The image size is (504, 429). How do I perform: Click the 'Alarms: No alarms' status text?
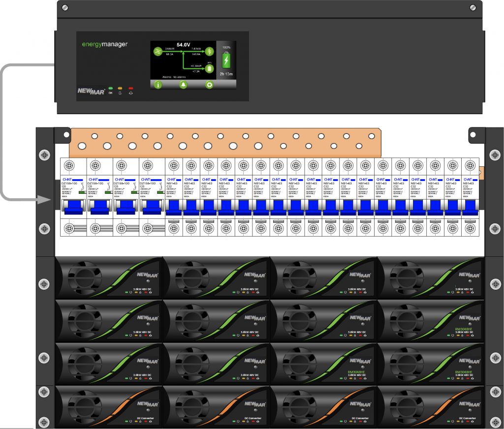click(174, 77)
